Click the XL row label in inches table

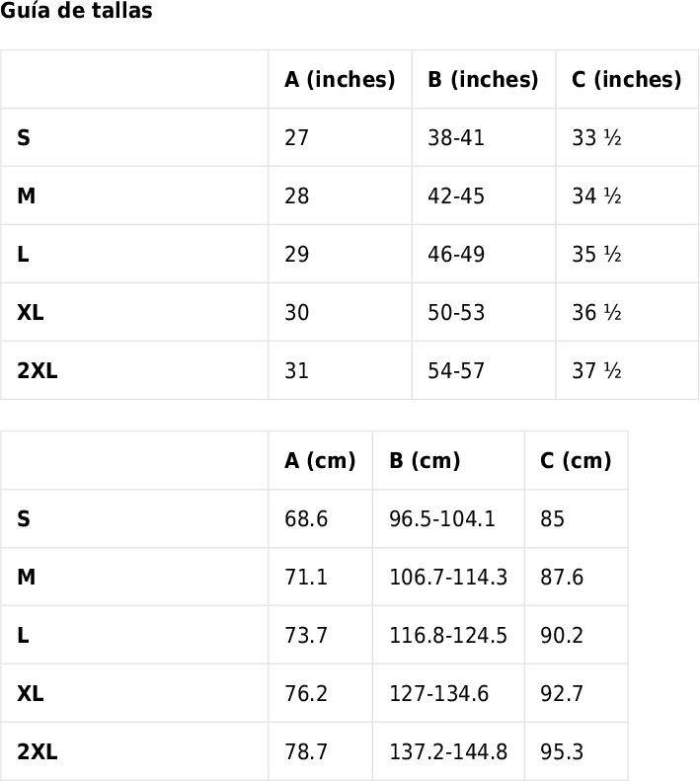coord(30,313)
